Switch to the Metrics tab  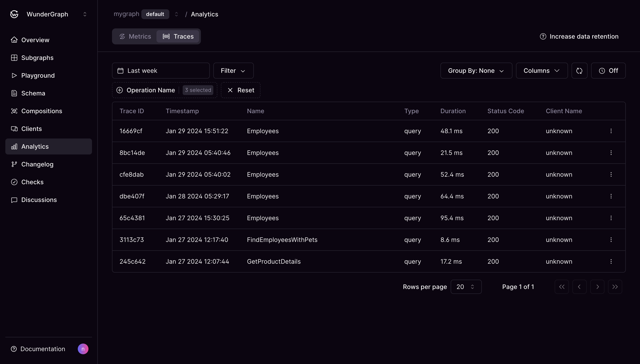[135, 36]
